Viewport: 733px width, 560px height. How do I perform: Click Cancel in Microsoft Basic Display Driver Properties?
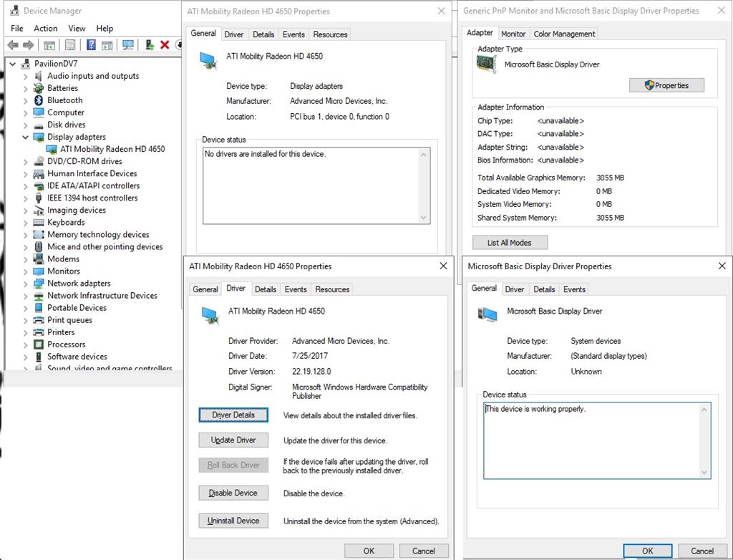702,551
